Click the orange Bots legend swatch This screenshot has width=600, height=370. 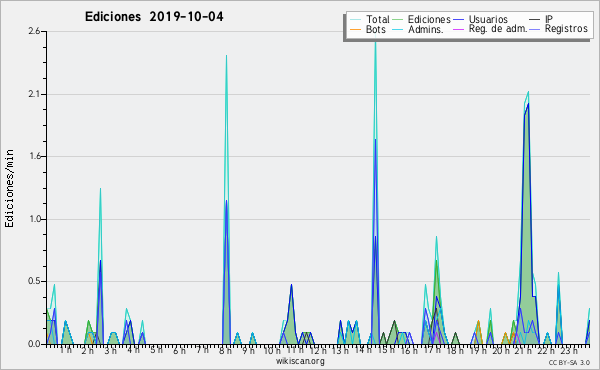coord(355,29)
